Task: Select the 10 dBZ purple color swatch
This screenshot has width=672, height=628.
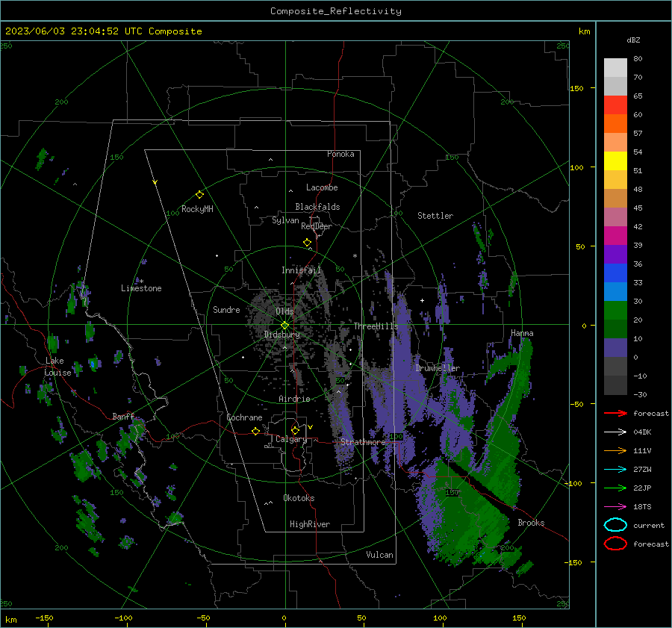Action: tap(615, 347)
